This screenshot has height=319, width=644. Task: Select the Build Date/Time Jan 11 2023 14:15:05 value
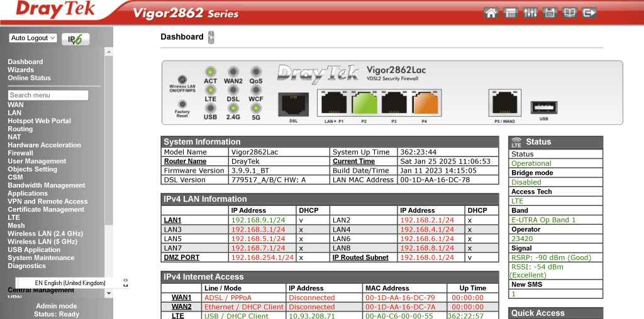pyautogui.click(x=438, y=171)
